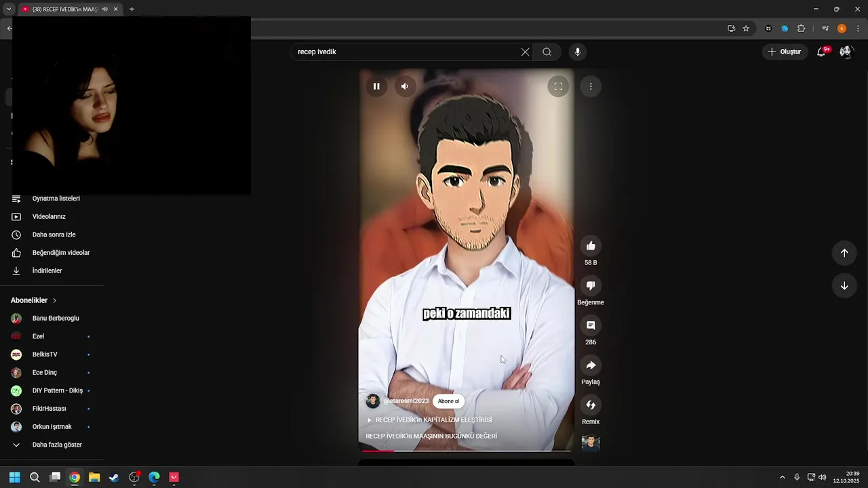Image resolution: width=868 pixels, height=488 pixels.
Task: Share the Short with Paylaş
Action: point(591,365)
